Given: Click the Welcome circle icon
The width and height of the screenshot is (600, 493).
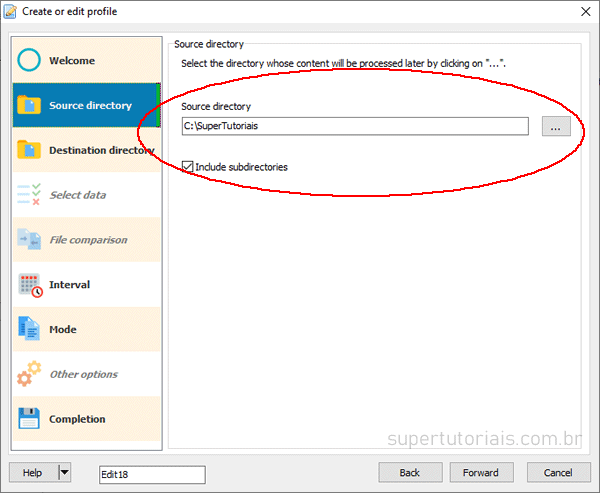Looking at the screenshot, I should click(x=30, y=61).
